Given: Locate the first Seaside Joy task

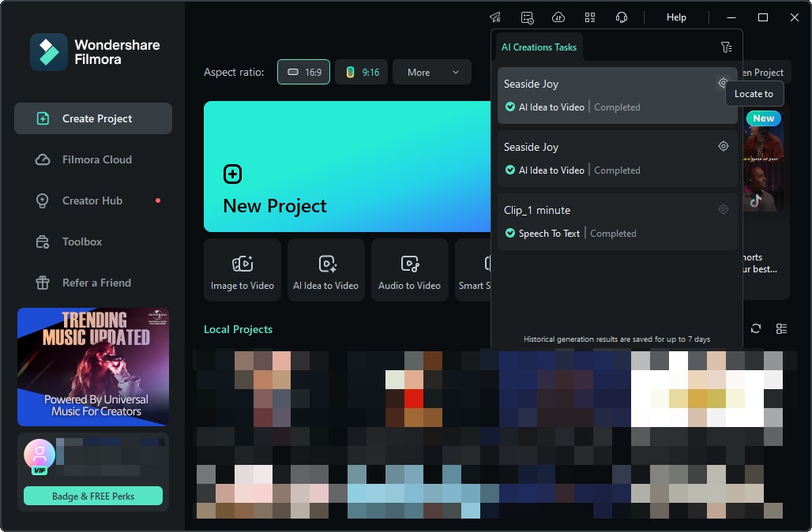Looking at the screenshot, I should (x=723, y=83).
